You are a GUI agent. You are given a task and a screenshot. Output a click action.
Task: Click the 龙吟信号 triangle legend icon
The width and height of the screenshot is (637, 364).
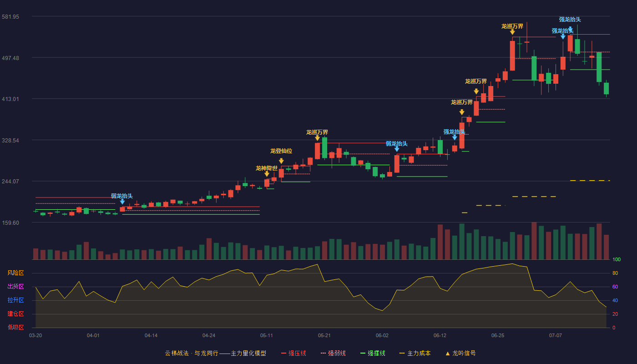(447, 353)
